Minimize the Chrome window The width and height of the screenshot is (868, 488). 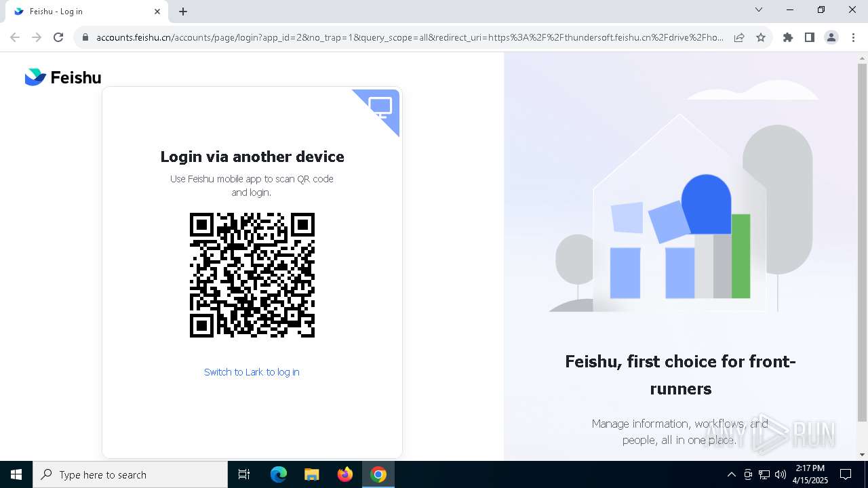tap(790, 9)
